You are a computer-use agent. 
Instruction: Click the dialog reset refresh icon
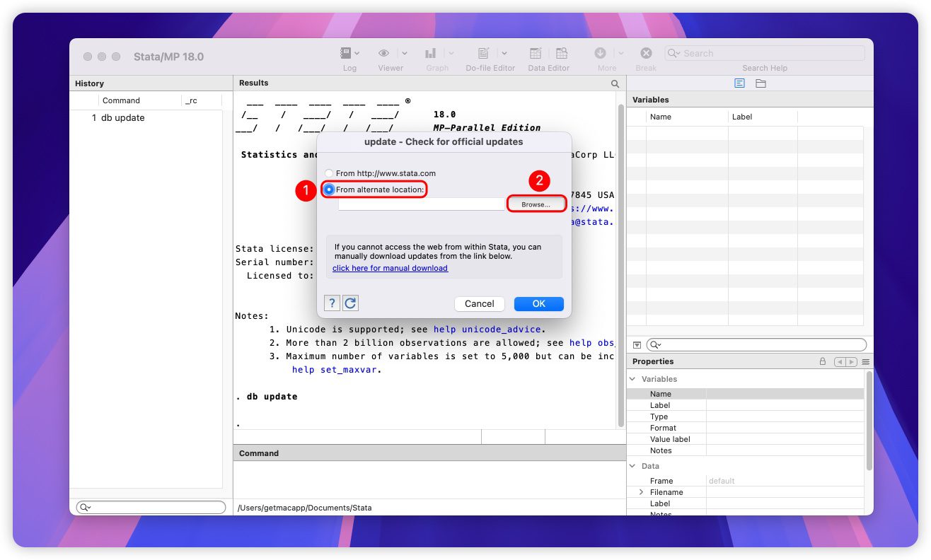pos(350,303)
